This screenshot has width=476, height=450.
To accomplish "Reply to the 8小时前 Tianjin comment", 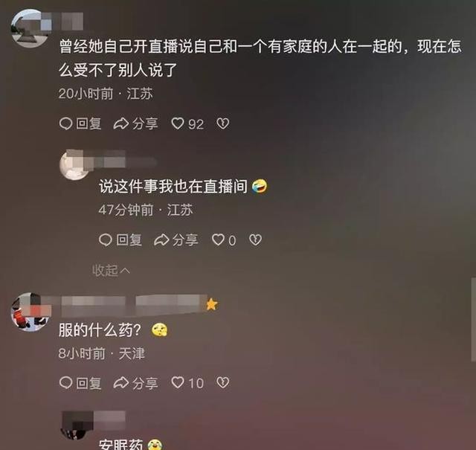I will 80,383.
